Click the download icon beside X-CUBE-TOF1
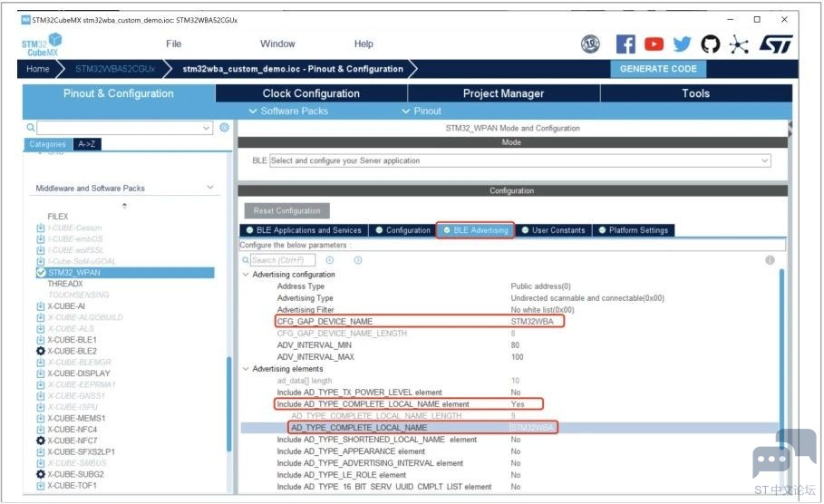The height and width of the screenshot is (504, 824). [x=41, y=486]
